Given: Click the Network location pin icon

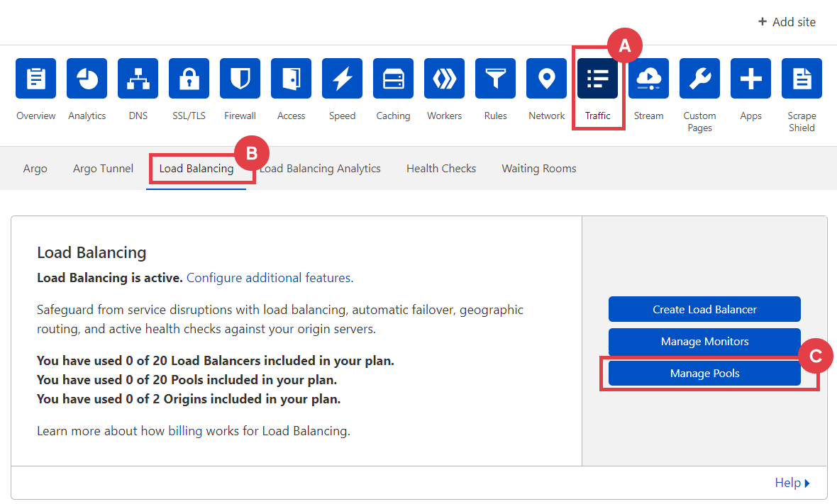Looking at the screenshot, I should pos(546,79).
